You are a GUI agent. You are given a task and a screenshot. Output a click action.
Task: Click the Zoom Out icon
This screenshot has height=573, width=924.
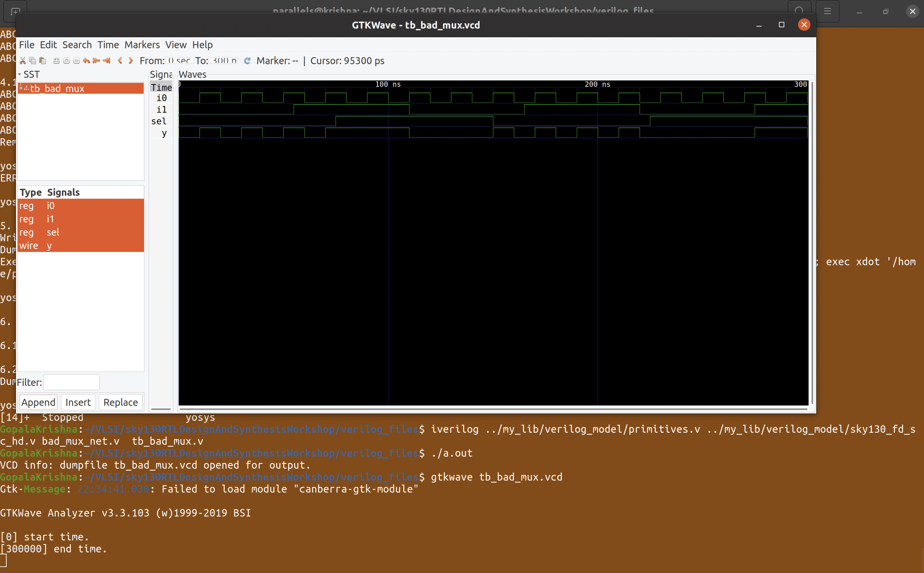[x=76, y=60]
